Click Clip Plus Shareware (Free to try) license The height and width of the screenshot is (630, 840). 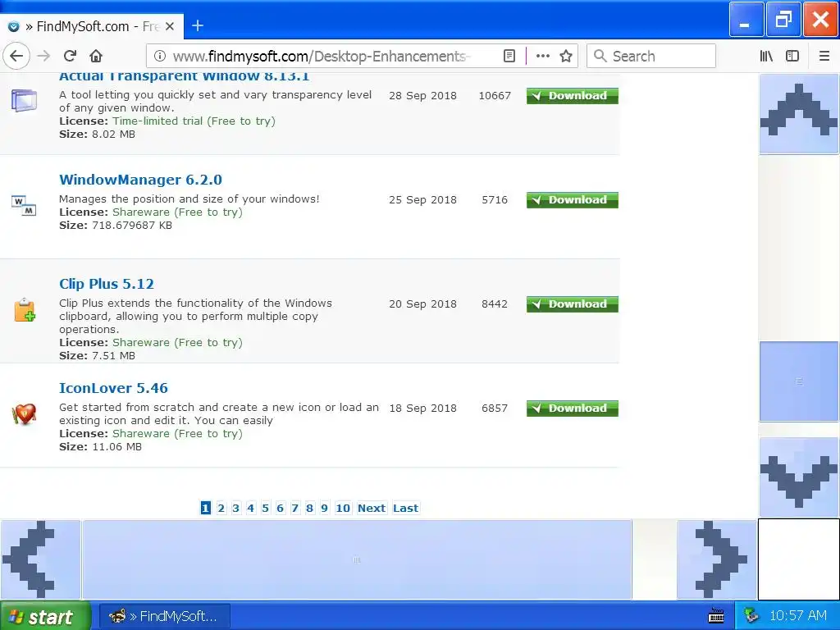(x=177, y=342)
